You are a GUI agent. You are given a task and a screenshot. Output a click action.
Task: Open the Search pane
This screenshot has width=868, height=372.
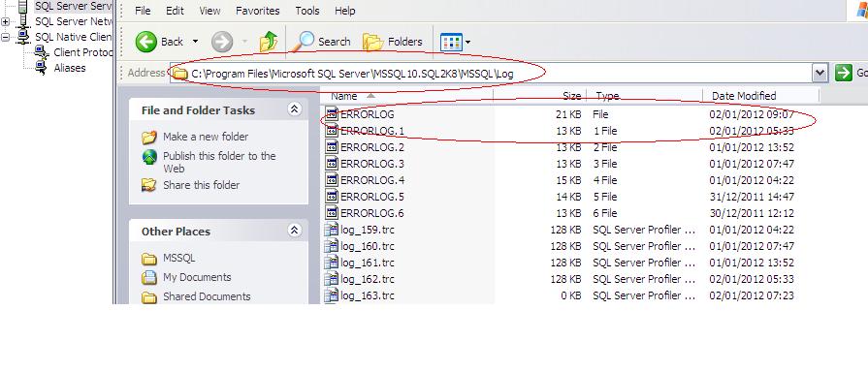[x=322, y=42]
